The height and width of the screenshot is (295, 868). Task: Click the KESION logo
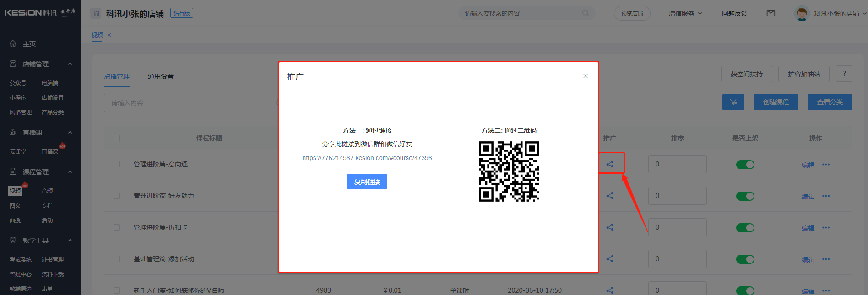point(40,12)
